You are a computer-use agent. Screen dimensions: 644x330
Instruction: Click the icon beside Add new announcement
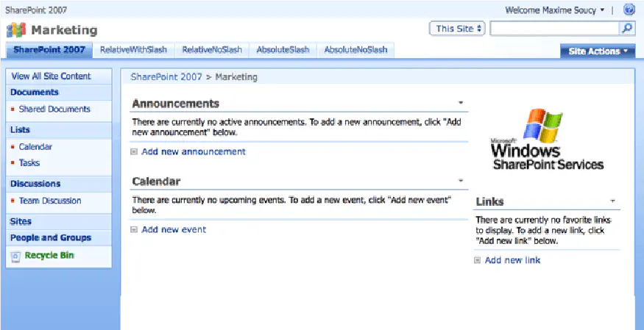tap(134, 152)
